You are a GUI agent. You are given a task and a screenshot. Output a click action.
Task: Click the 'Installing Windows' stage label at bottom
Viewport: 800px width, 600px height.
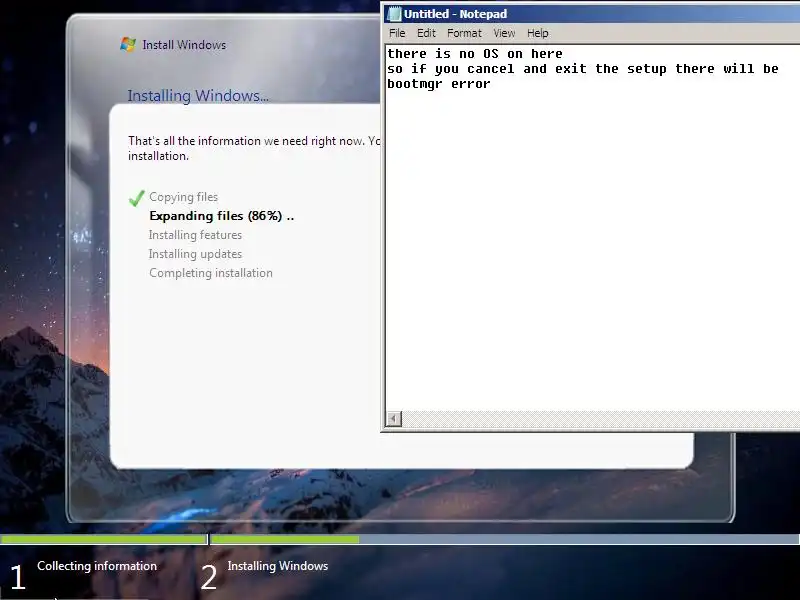[x=278, y=566]
